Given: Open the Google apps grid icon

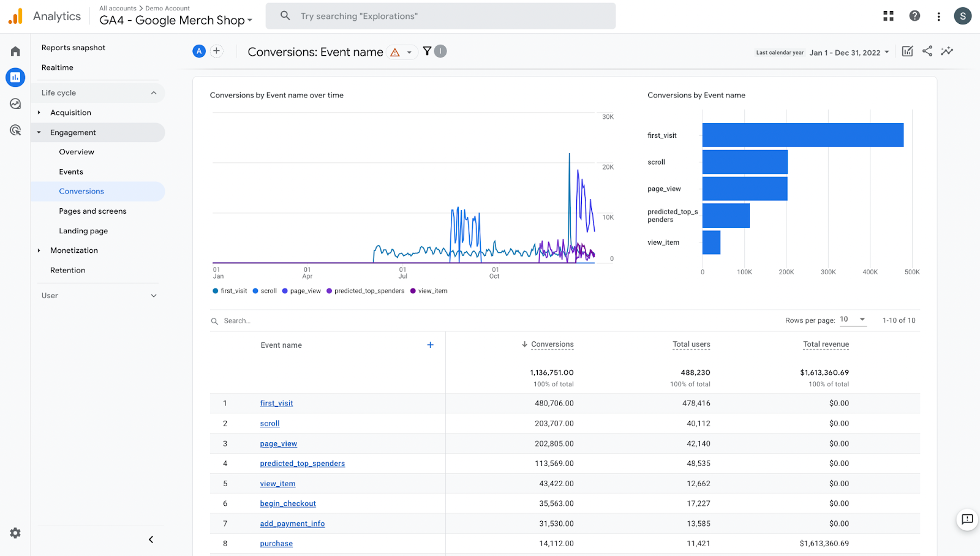Looking at the screenshot, I should coord(888,17).
